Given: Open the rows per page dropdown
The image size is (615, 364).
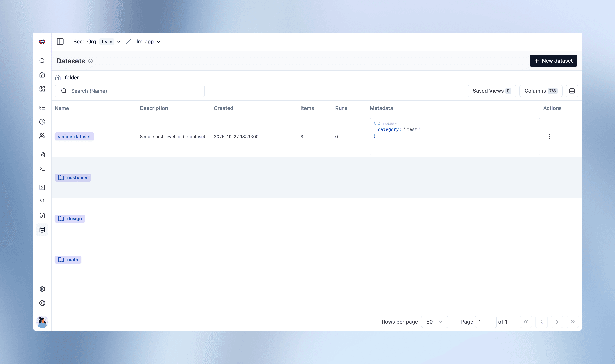Looking at the screenshot, I should [434, 322].
